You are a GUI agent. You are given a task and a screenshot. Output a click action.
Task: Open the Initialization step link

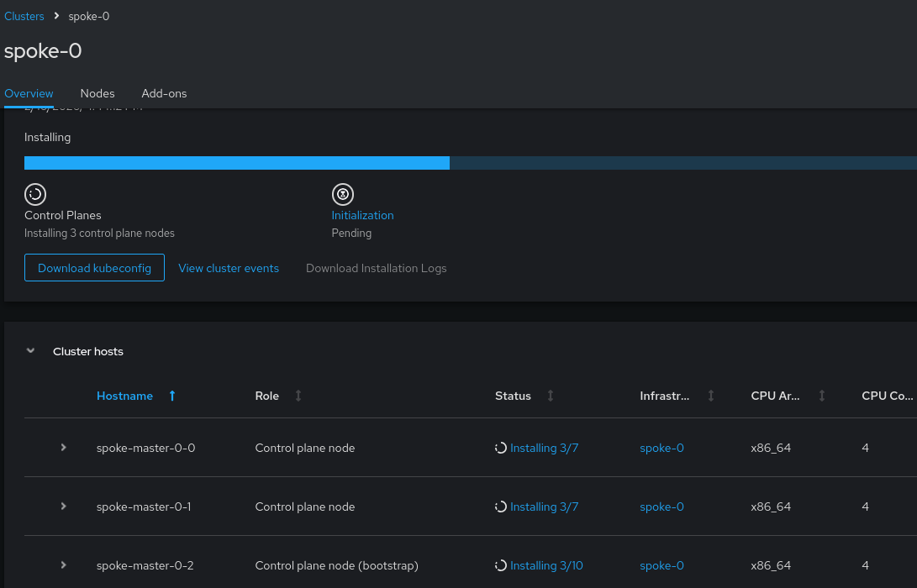[x=362, y=215]
